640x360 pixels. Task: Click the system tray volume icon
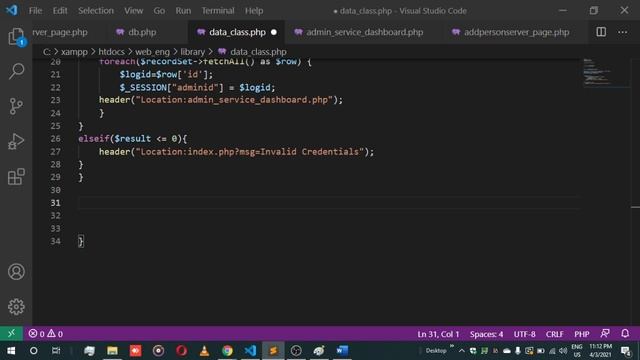(x=563, y=351)
